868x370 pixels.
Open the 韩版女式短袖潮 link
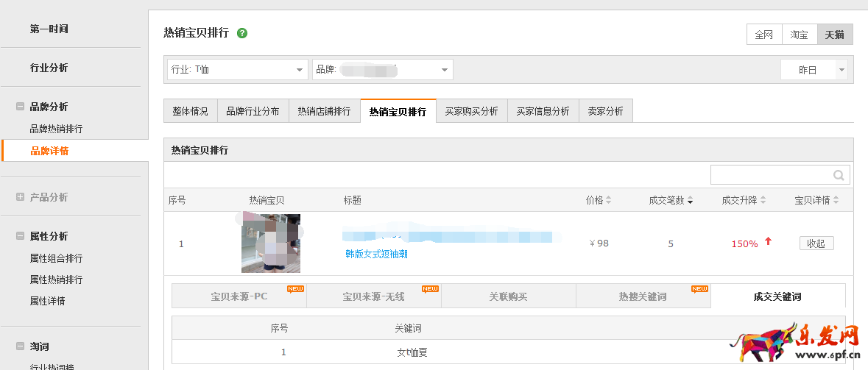[376, 254]
